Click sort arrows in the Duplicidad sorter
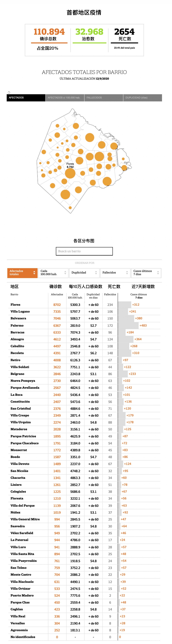 pos(96,273)
